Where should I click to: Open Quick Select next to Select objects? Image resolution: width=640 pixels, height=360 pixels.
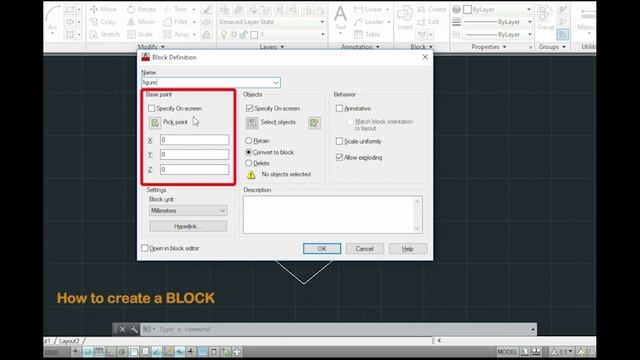314,122
